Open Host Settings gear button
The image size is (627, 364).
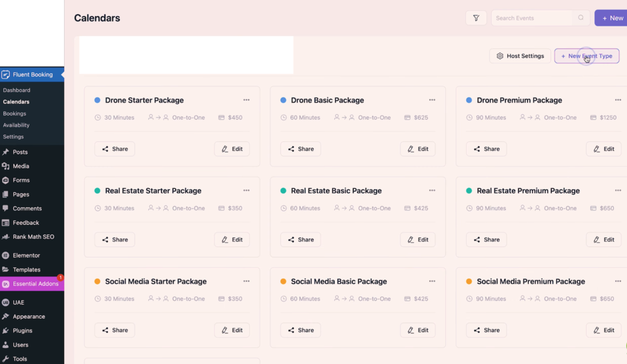point(520,56)
